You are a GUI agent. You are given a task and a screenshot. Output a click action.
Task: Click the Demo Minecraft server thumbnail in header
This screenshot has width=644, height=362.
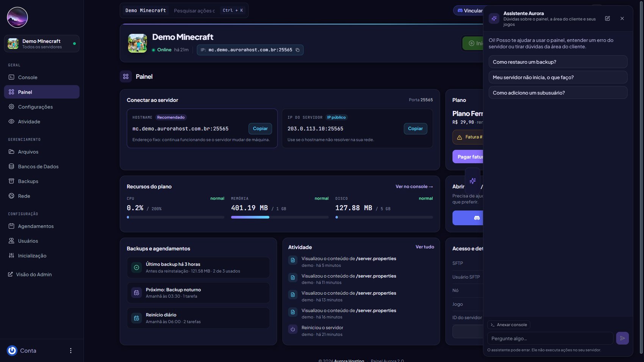(x=138, y=43)
